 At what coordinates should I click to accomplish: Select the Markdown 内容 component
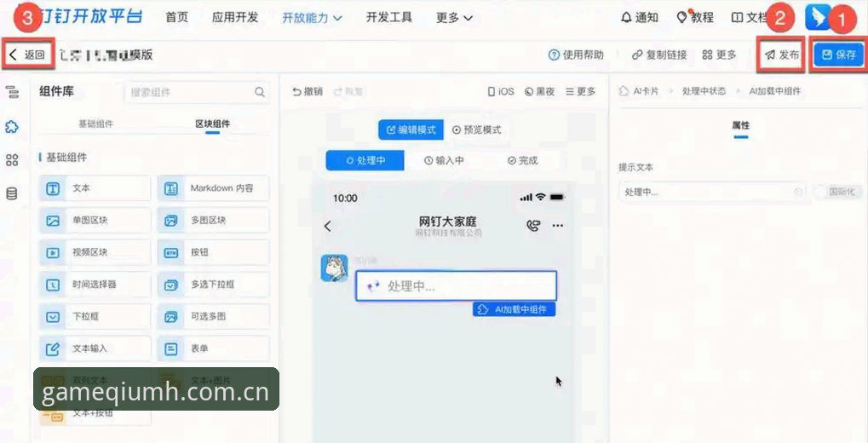click(x=214, y=188)
